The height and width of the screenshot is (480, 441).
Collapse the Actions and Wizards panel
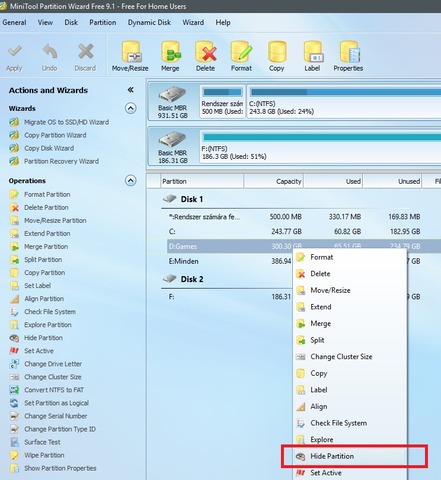coord(130,90)
